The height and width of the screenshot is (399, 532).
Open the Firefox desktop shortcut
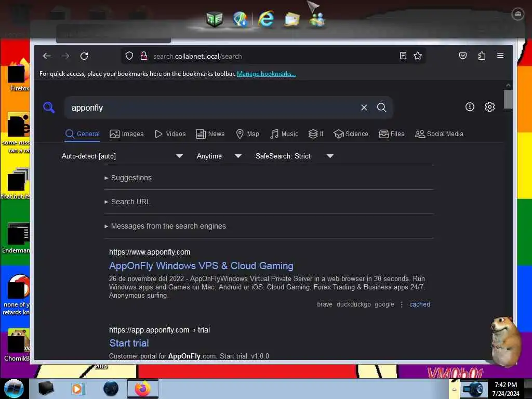(x=19, y=75)
